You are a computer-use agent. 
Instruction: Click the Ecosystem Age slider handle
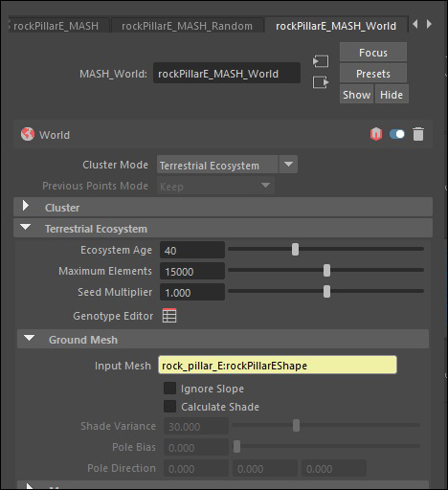[x=295, y=250]
